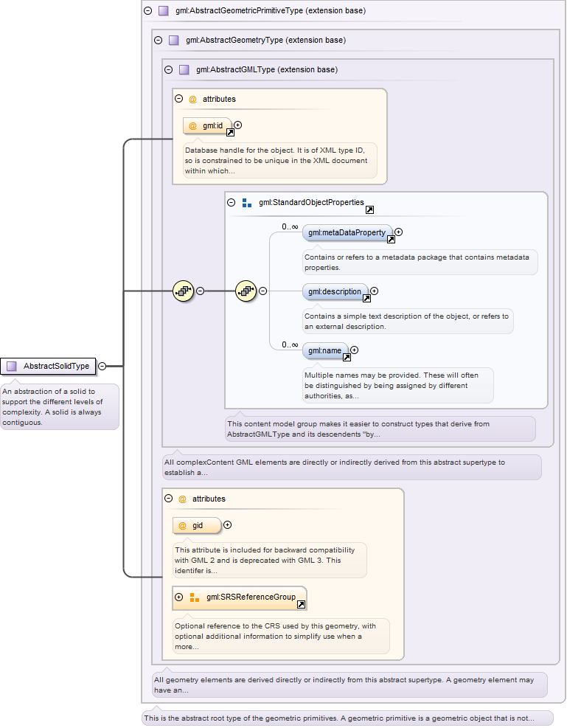Select the gml:metaDataProperty element

(347, 232)
